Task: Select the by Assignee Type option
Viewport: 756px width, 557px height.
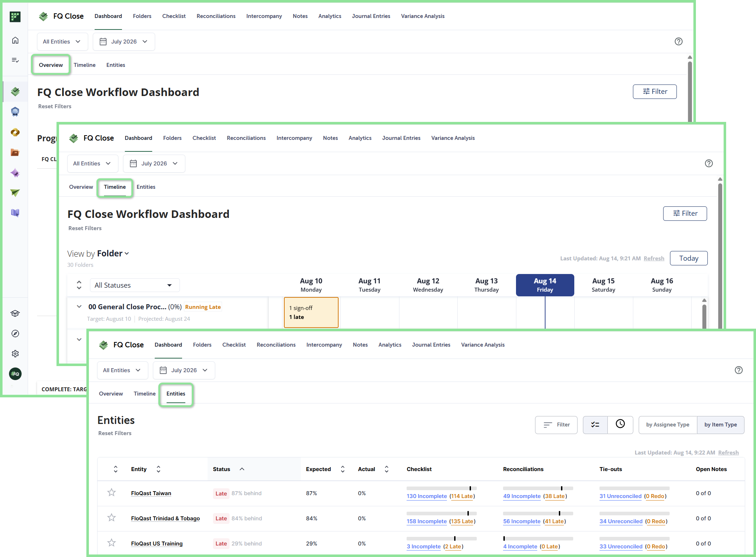Action: click(668, 425)
